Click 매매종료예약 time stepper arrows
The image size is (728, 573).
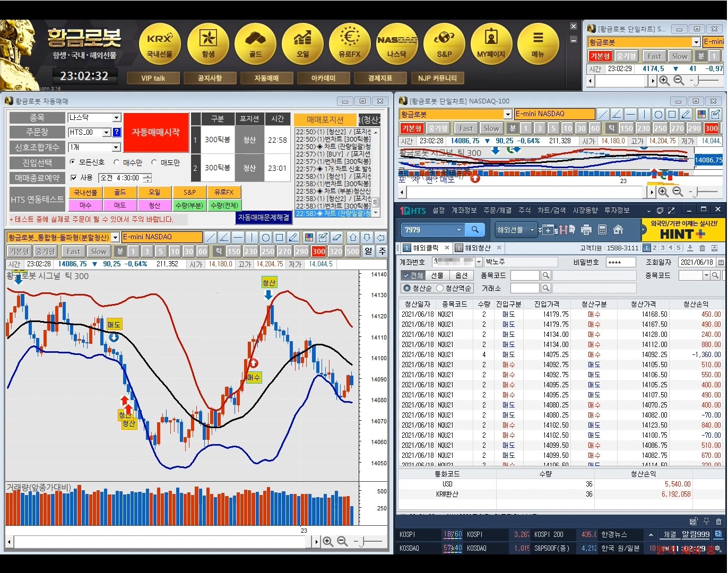[x=148, y=178]
